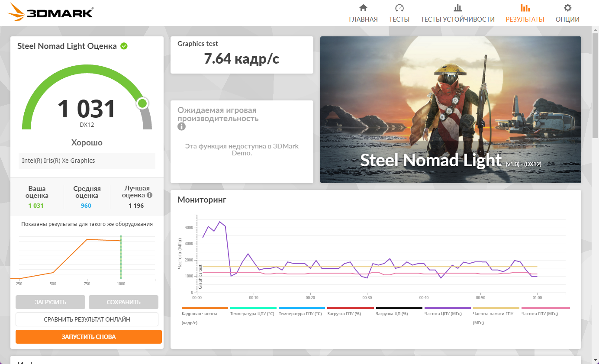Click Средняя оценка value 960

tap(86, 206)
